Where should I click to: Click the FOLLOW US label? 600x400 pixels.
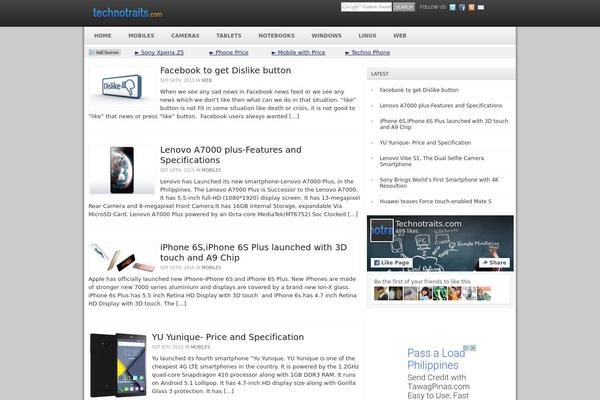(433, 7)
